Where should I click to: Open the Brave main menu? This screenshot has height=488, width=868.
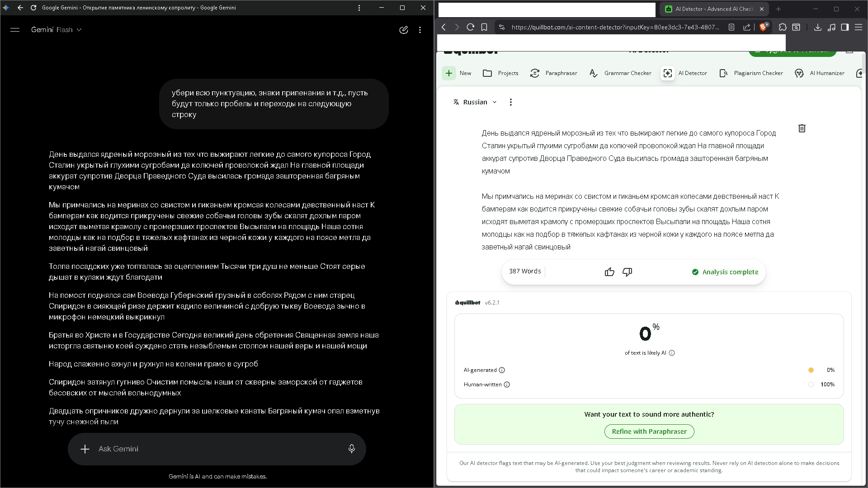tap(859, 27)
